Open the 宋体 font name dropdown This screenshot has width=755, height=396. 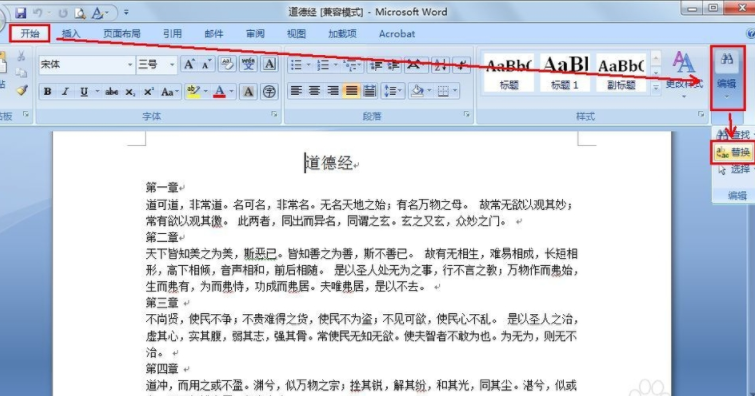pos(130,65)
